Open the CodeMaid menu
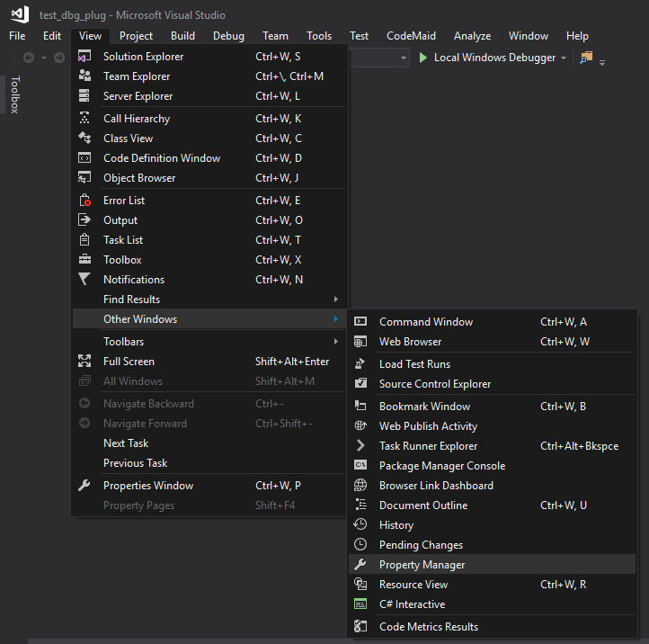 coord(411,36)
